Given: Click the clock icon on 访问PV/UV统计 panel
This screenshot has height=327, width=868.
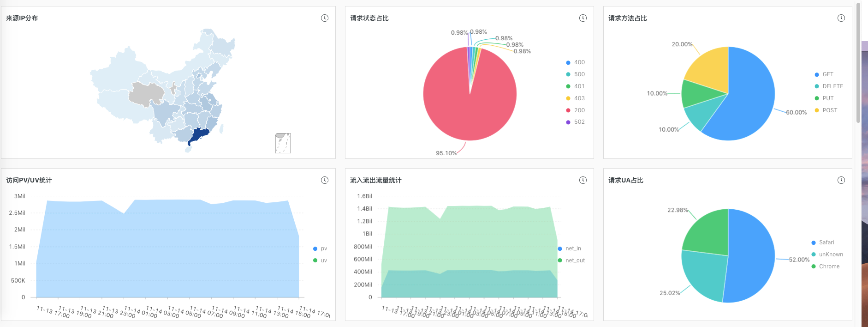Looking at the screenshot, I should [325, 180].
